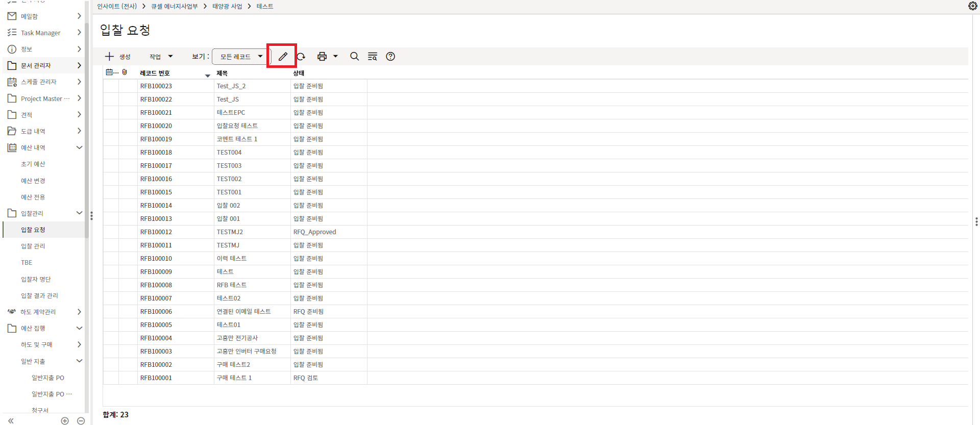Screen dimensions: 980x425
Task: Open the 작업 actions dropdown
Action: 161,57
